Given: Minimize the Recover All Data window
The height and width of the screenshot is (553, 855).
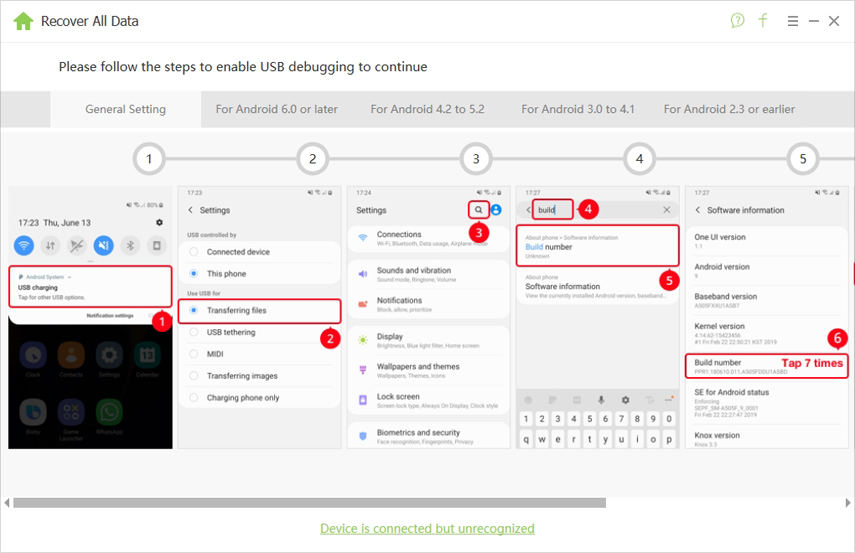Looking at the screenshot, I should click(814, 21).
